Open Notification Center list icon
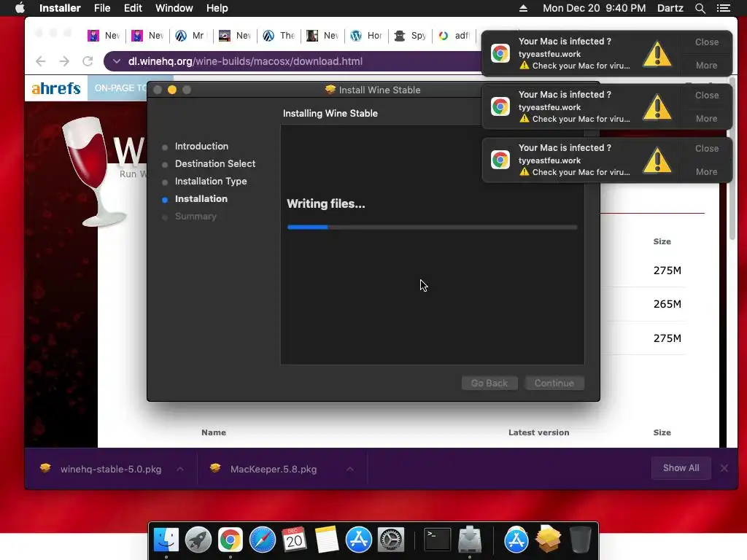The height and width of the screenshot is (560, 747). click(x=723, y=8)
